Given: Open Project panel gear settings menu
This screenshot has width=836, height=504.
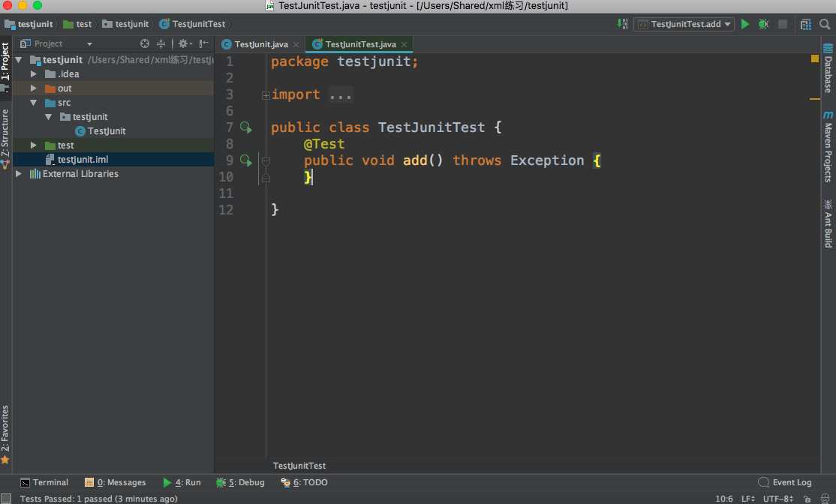Looking at the screenshot, I should coord(185,43).
